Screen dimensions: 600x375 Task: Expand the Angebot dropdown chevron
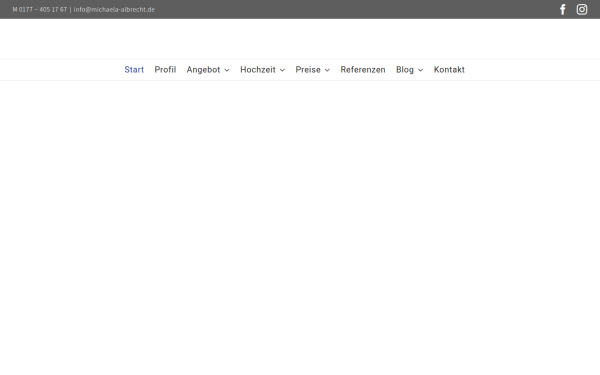point(227,70)
